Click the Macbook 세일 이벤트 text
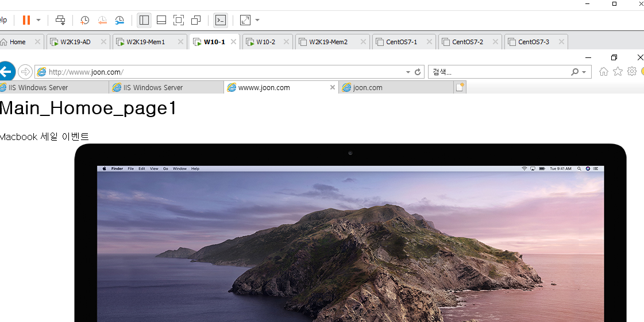 tap(44, 137)
